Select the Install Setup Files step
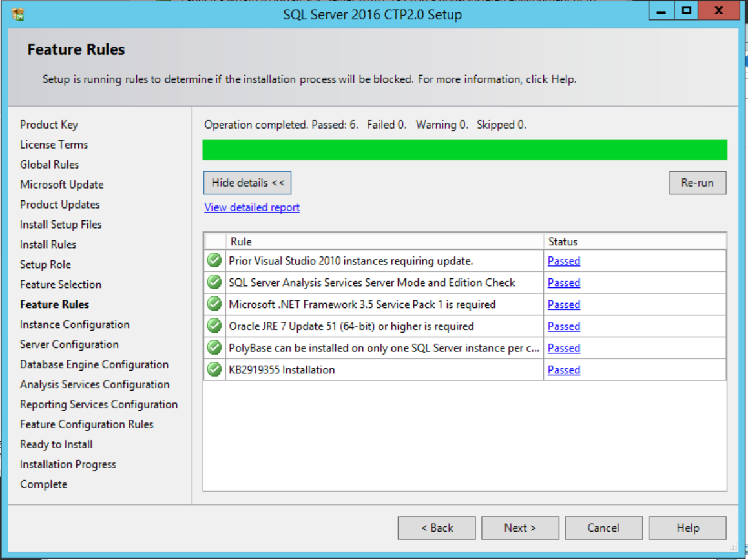Screen dimensions: 748x560 [61, 225]
